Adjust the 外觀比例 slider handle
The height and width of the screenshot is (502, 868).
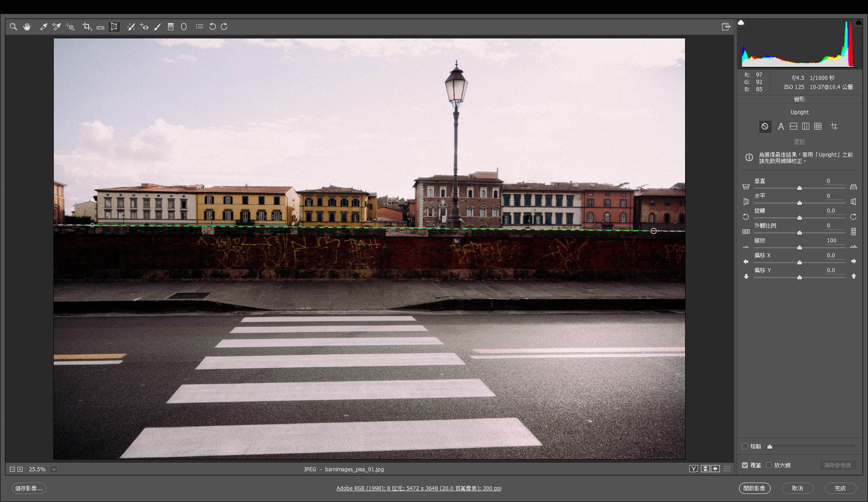[799, 232]
